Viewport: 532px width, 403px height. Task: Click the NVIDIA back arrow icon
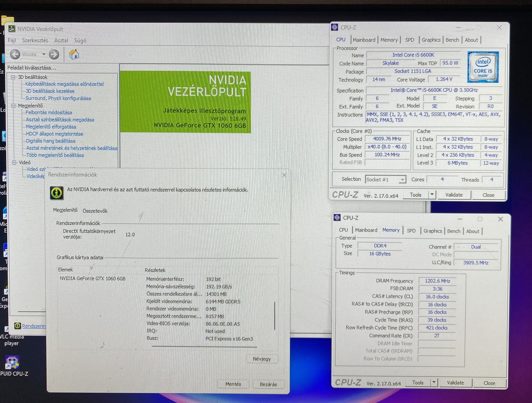coord(15,54)
